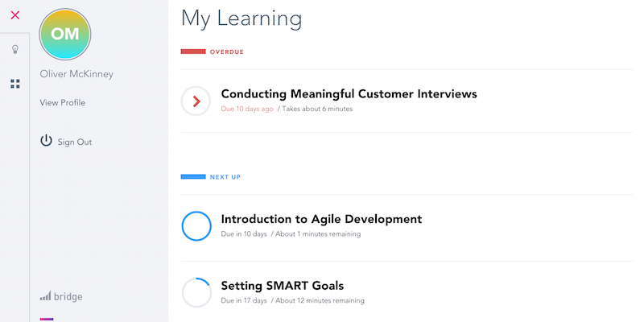
Task: Click the red arrow circle for Customer Interviews
Action: 196,101
